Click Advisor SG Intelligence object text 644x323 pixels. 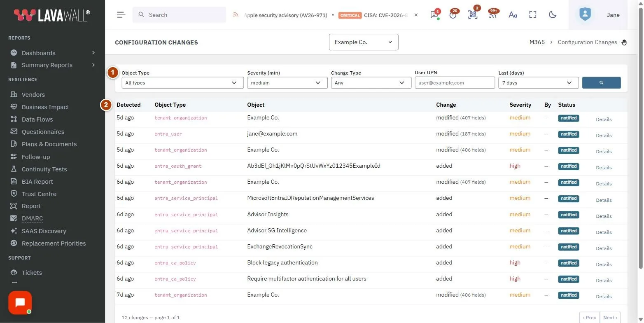click(277, 230)
